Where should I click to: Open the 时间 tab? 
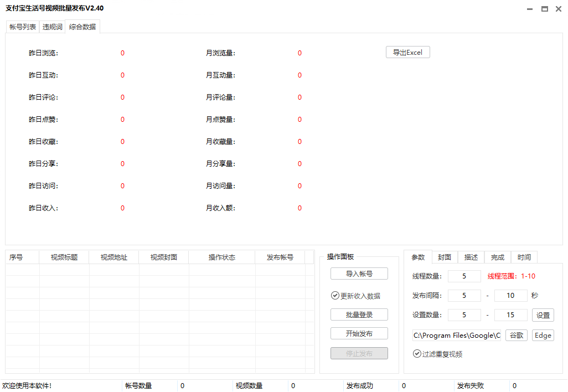tap(524, 257)
